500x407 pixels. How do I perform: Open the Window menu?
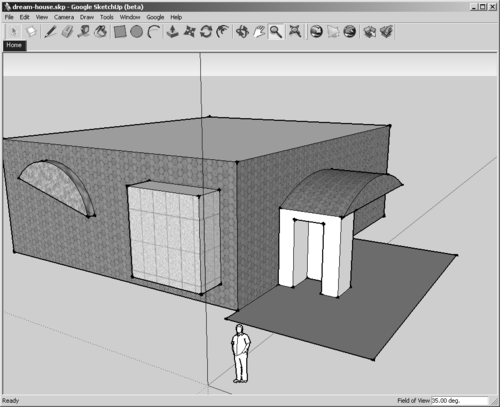[130, 17]
